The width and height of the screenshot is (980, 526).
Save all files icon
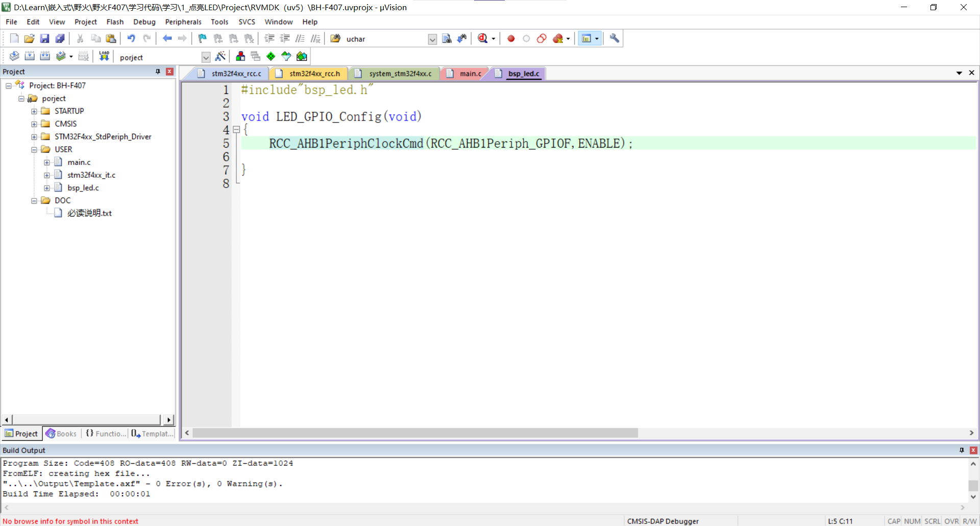(x=60, y=38)
